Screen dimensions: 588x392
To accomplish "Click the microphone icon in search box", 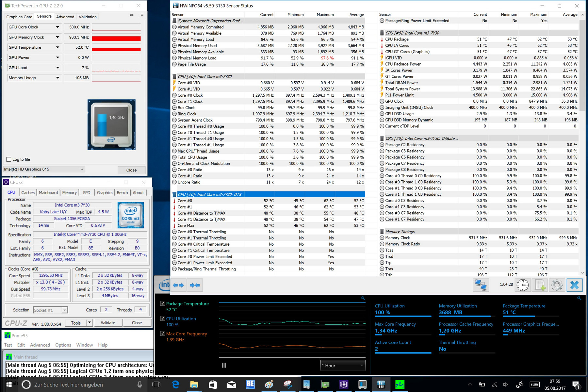I will point(140,384).
